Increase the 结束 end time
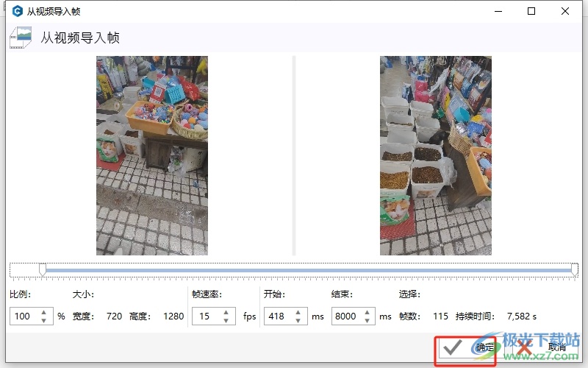Viewport: 588px width, 368px height. (x=367, y=312)
